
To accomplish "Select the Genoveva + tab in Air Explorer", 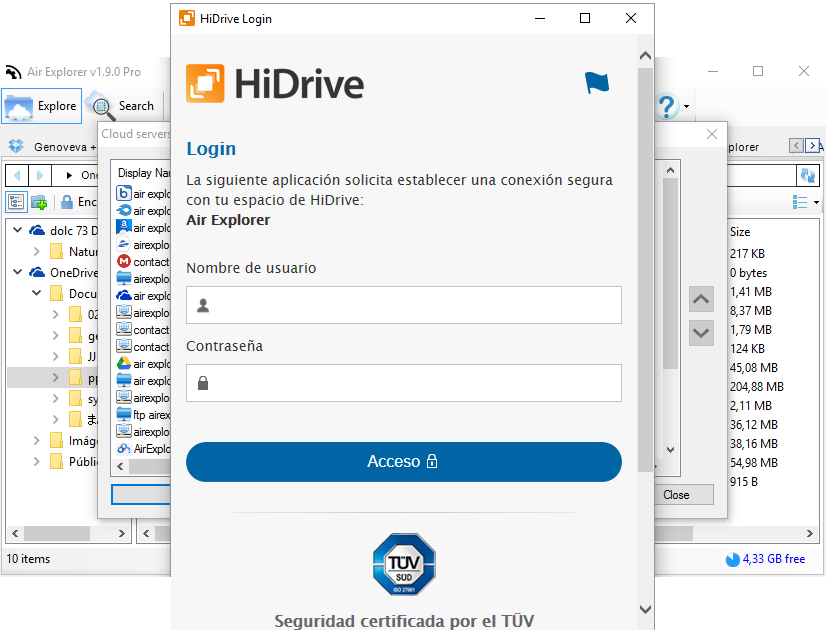I will coord(65,147).
